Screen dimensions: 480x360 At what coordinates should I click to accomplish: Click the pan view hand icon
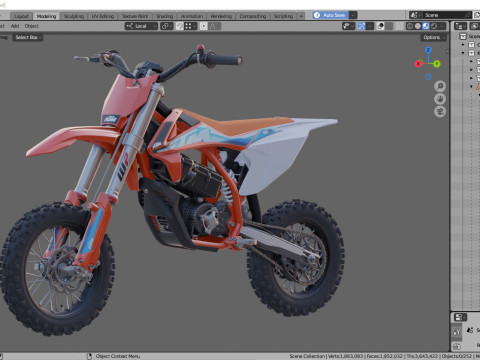click(x=440, y=99)
